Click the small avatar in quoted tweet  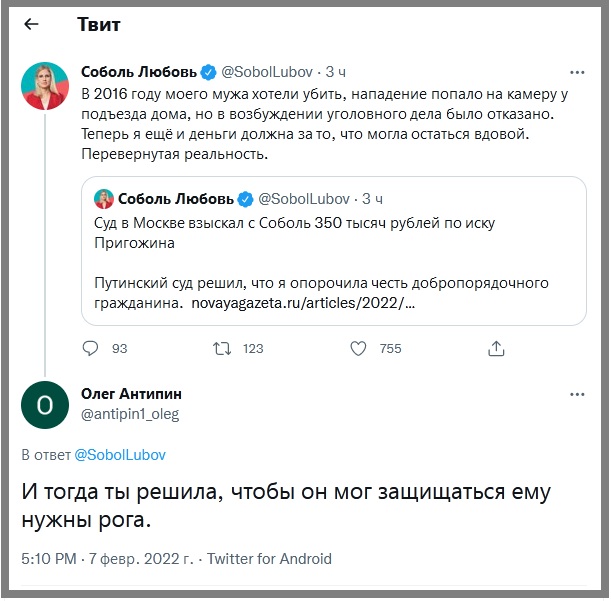pos(103,198)
